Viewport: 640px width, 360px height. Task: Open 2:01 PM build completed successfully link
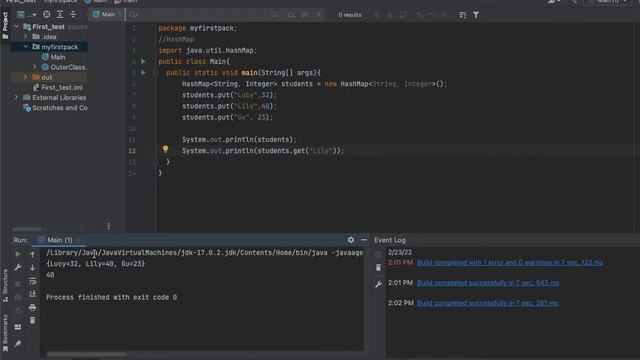tap(488, 282)
